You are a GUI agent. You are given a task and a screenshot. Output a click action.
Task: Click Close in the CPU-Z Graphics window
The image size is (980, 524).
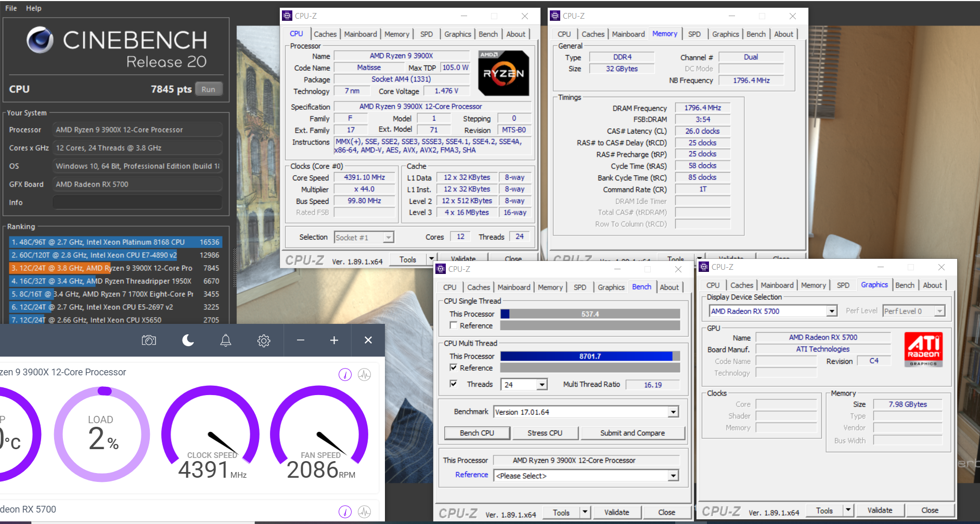click(930, 510)
